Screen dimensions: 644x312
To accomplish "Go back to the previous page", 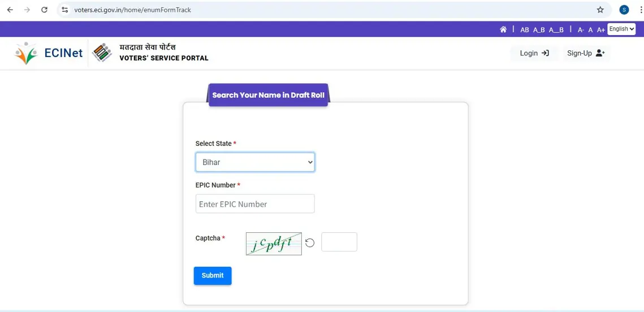I will [10, 10].
